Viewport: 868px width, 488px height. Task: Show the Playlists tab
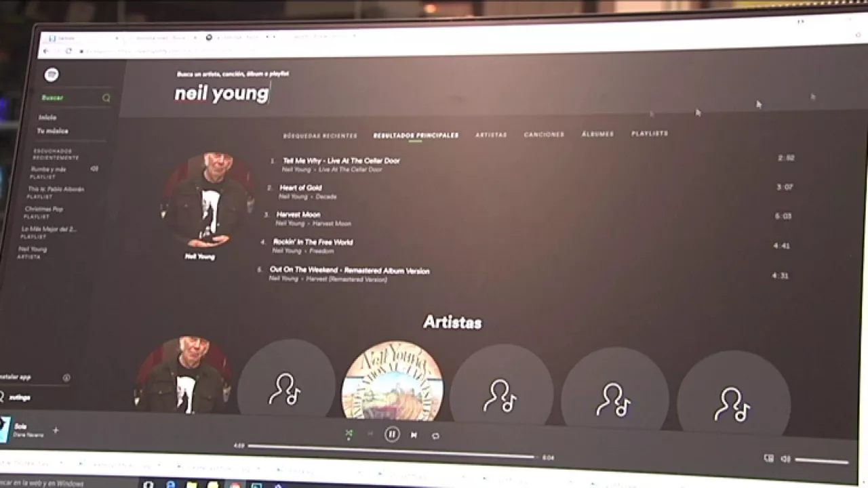pyautogui.click(x=650, y=134)
